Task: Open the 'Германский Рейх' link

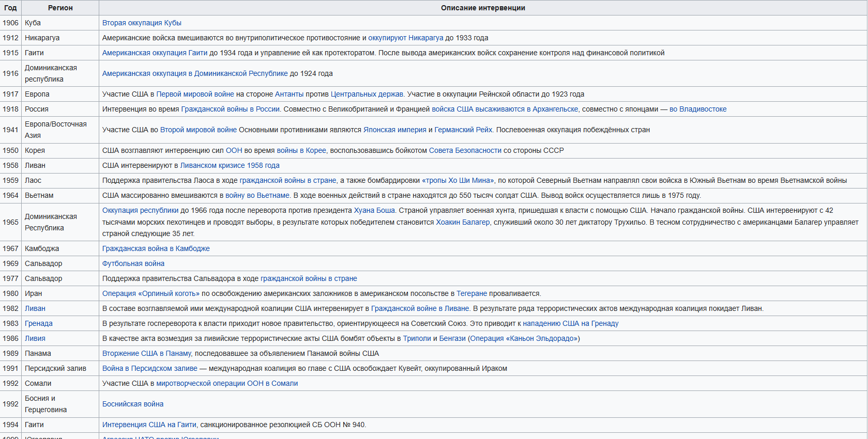Action: (463, 130)
